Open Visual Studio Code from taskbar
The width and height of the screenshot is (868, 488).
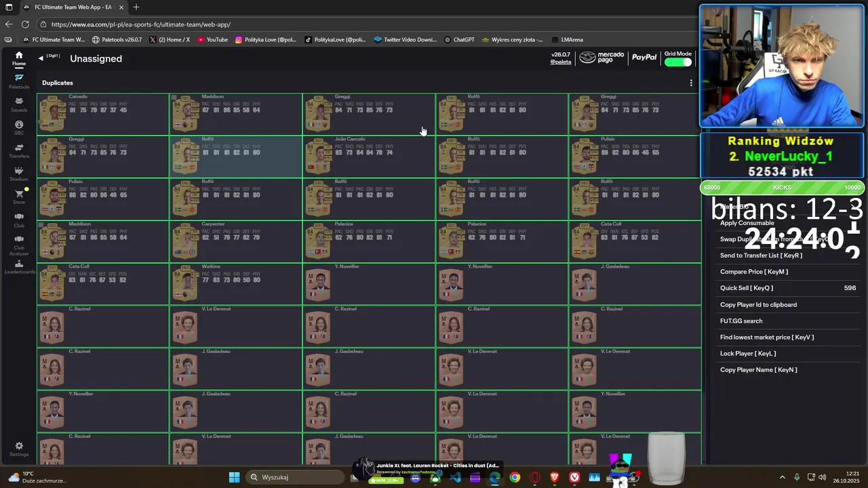click(x=455, y=478)
